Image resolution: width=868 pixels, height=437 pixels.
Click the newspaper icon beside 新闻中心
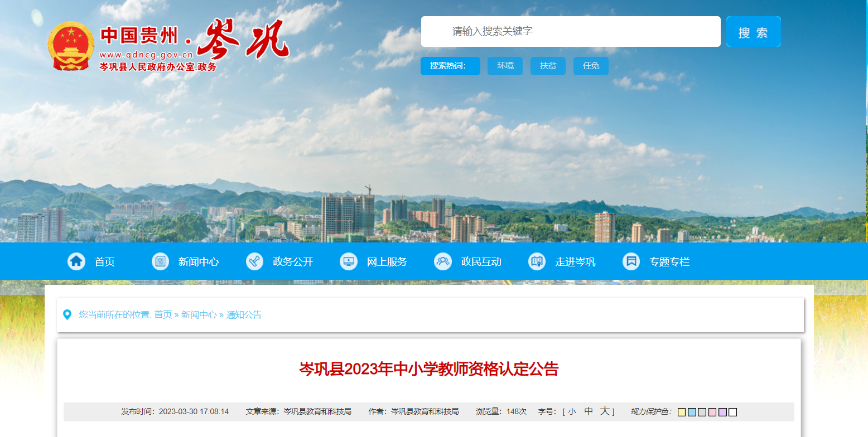pyautogui.click(x=160, y=261)
